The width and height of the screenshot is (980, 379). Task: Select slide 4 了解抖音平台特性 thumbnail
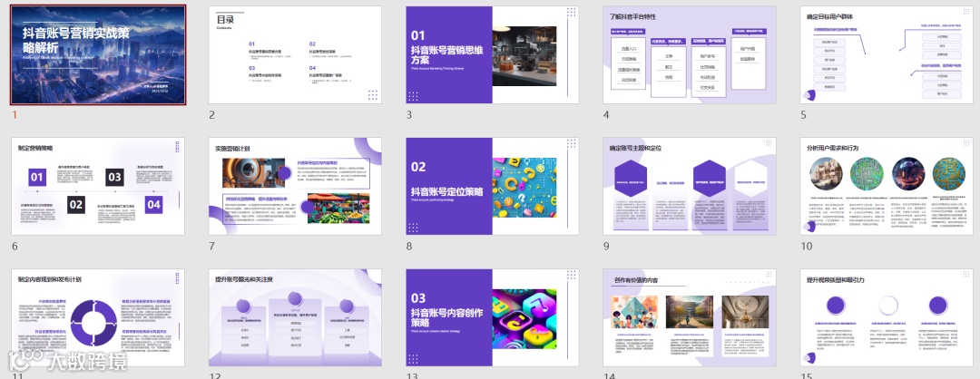coord(690,55)
